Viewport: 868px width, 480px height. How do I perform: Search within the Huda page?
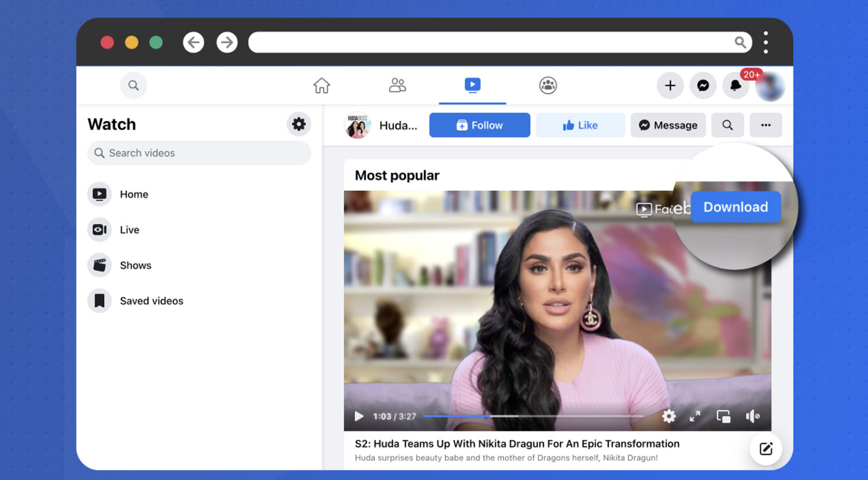click(x=727, y=125)
